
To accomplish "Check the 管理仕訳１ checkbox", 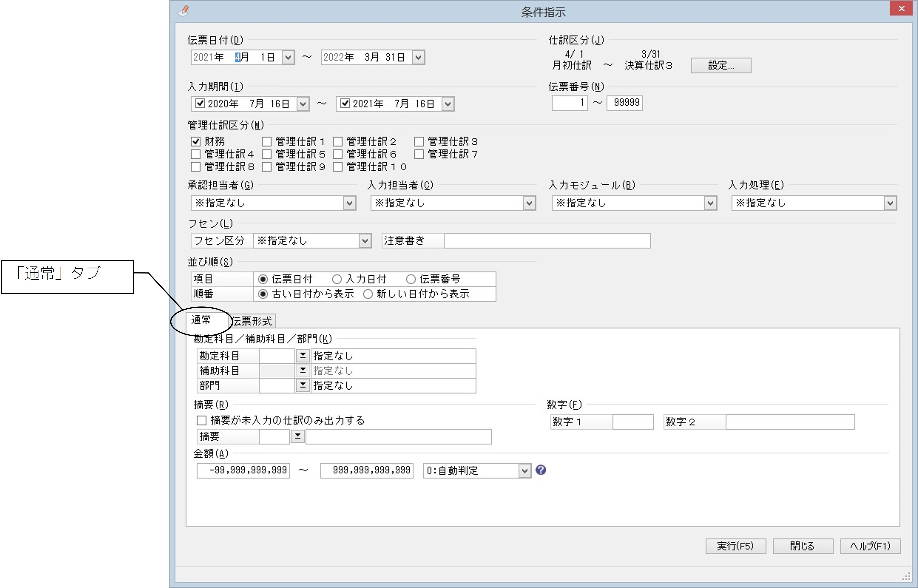I will pos(267,142).
